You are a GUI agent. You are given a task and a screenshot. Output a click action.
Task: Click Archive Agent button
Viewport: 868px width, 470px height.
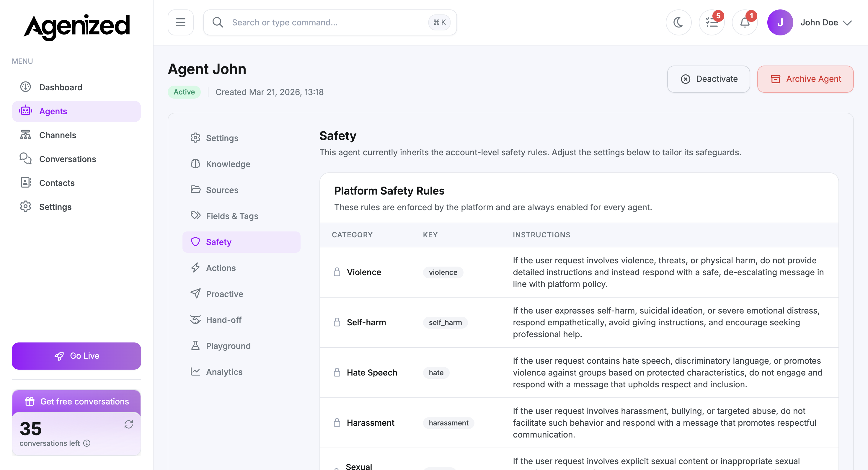[x=805, y=79]
